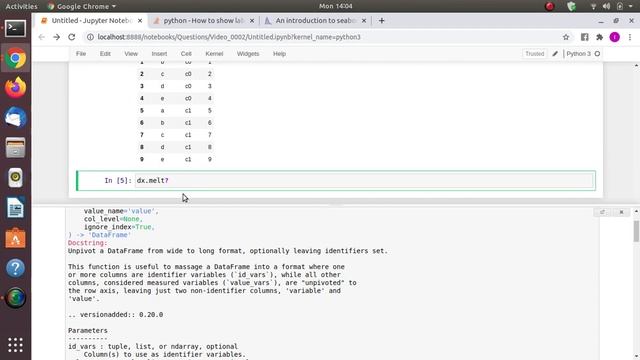
Task: Click the notebook scrollbar up arrow
Action: pyautogui.click(x=636, y=66)
